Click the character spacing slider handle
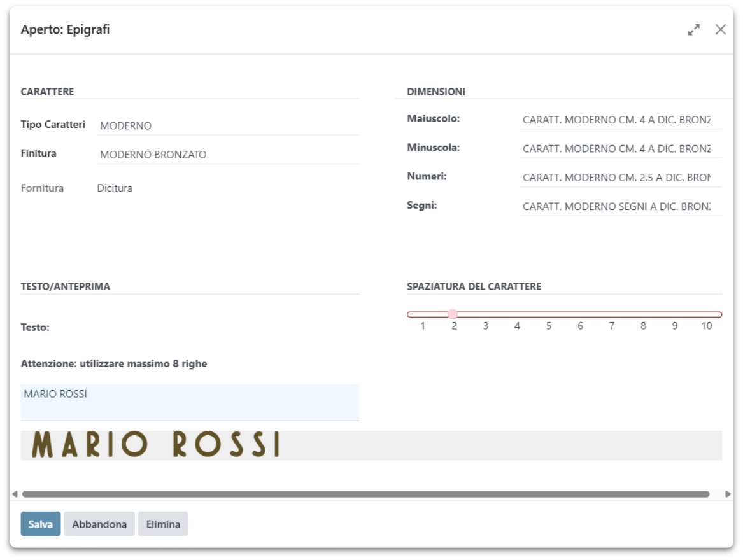 tap(453, 314)
